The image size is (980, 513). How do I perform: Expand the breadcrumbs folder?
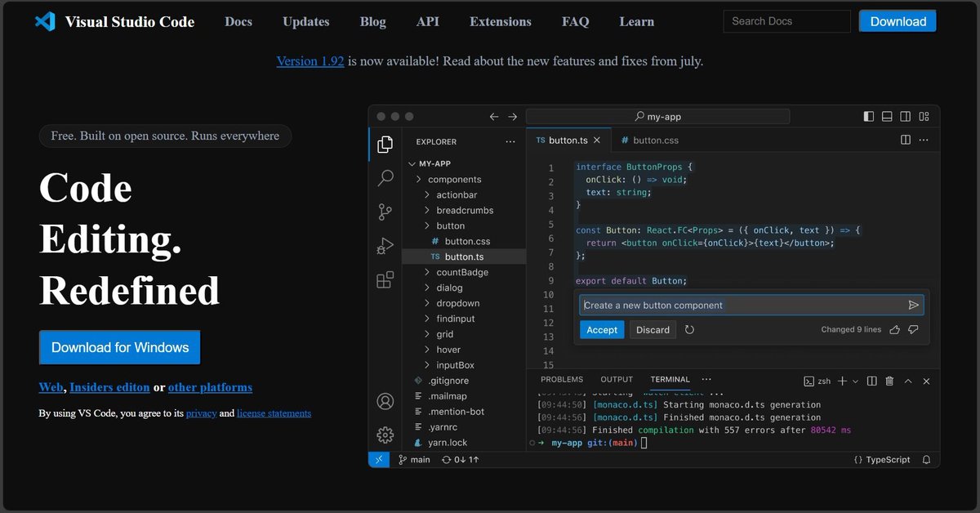426,210
